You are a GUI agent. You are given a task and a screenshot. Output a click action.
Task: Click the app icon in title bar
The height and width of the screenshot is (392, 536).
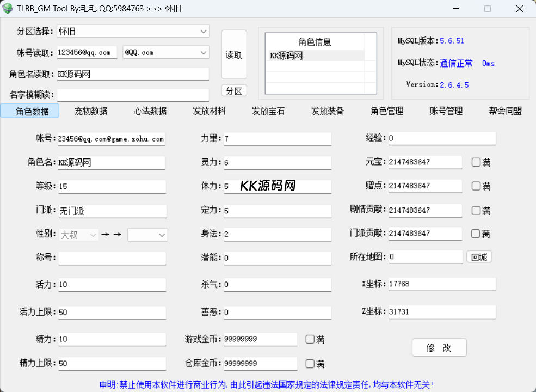click(x=8, y=9)
